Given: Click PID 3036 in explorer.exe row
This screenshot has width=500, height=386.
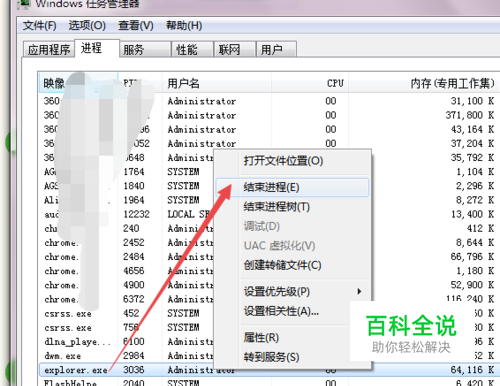Looking at the screenshot, I should point(134,370).
